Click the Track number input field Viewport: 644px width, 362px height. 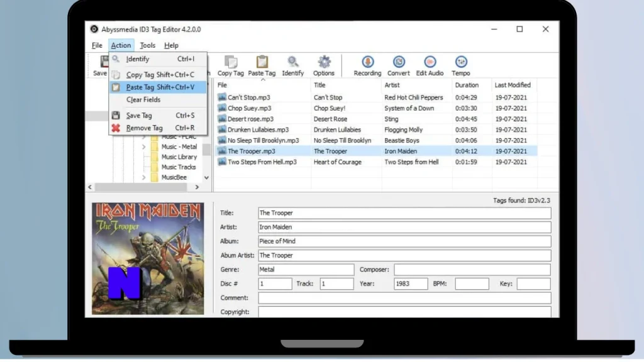pyautogui.click(x=337, y=283)
